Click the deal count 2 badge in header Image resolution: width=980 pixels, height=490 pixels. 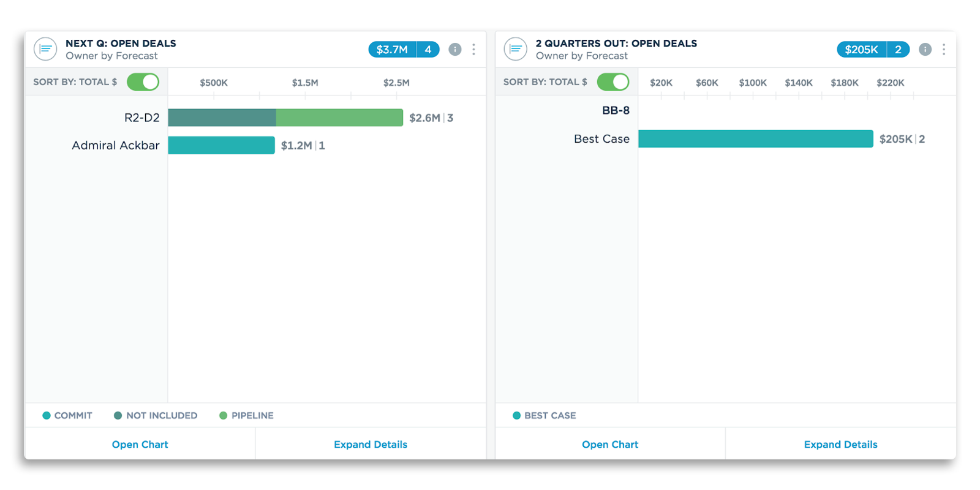[x=898, y=50]
